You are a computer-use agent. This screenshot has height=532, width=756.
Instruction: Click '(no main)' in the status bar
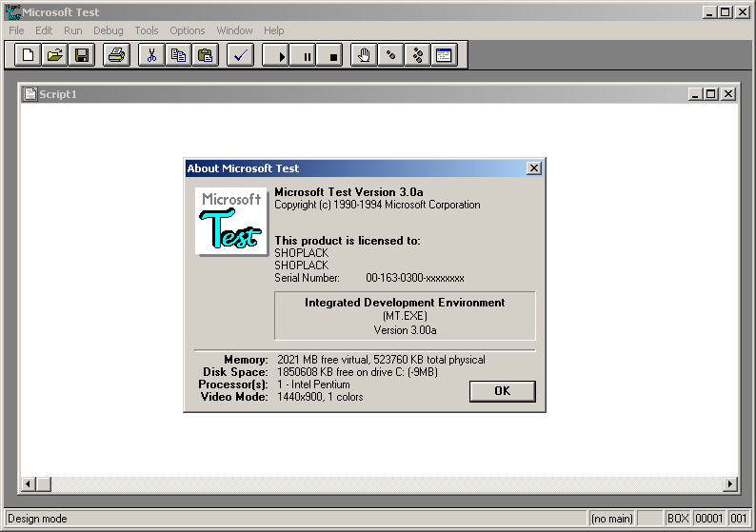point(612,519)
